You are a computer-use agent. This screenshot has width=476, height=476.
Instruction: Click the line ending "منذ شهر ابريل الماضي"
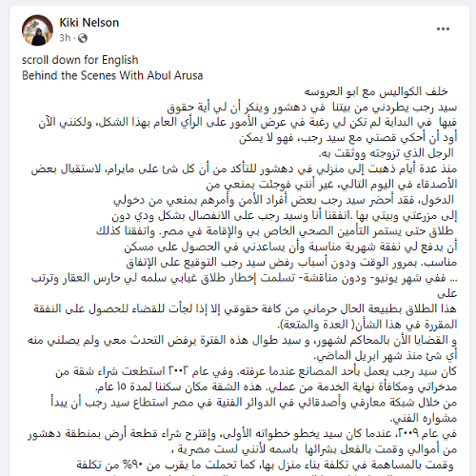coord(386,356)
